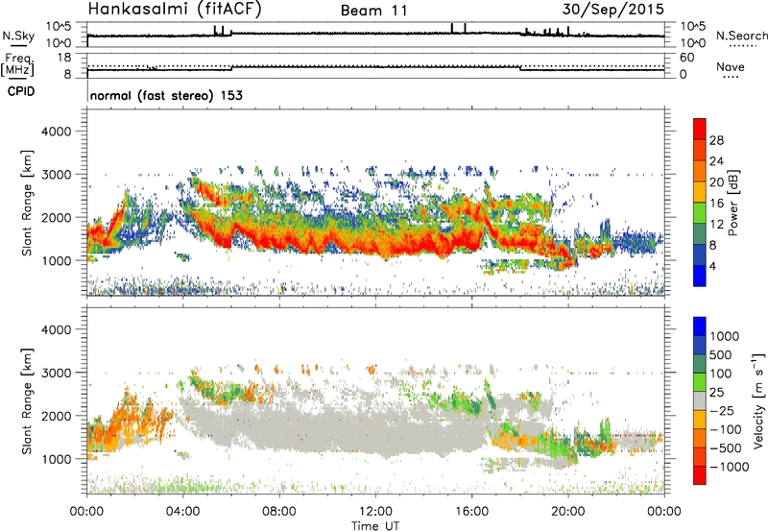
Task: Click the date '30/Sep/2015'
Action: 613,9
